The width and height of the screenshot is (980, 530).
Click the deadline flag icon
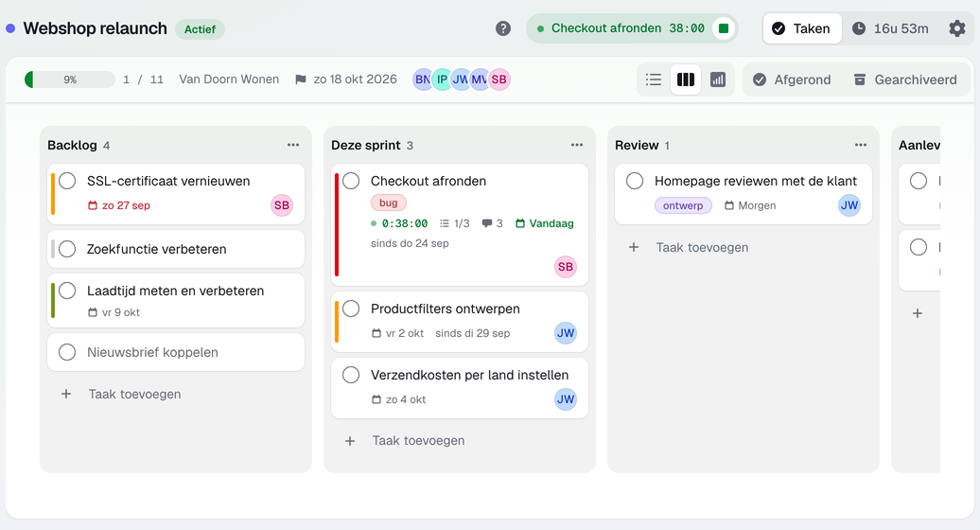tap(301, 79)
